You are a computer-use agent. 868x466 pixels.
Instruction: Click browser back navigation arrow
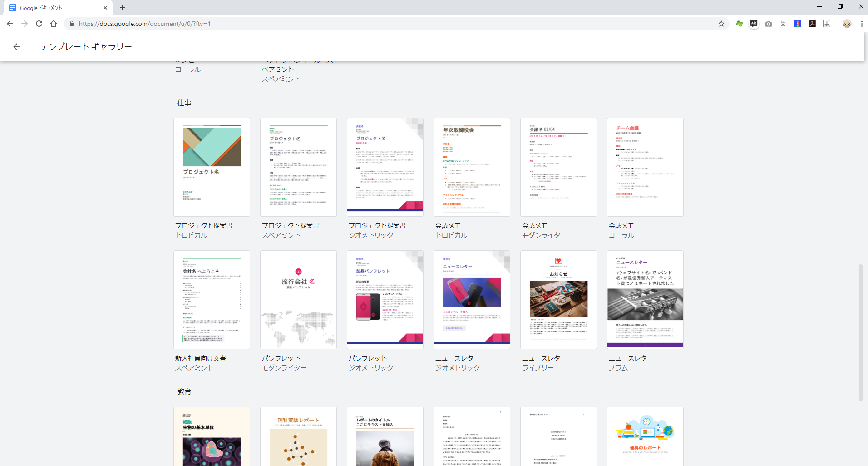(x=10, y=24)
